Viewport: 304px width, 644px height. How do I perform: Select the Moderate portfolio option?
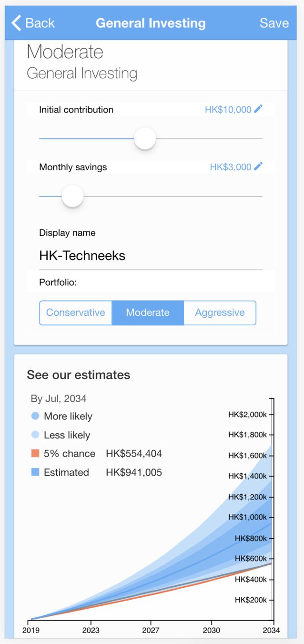(148, 313)
